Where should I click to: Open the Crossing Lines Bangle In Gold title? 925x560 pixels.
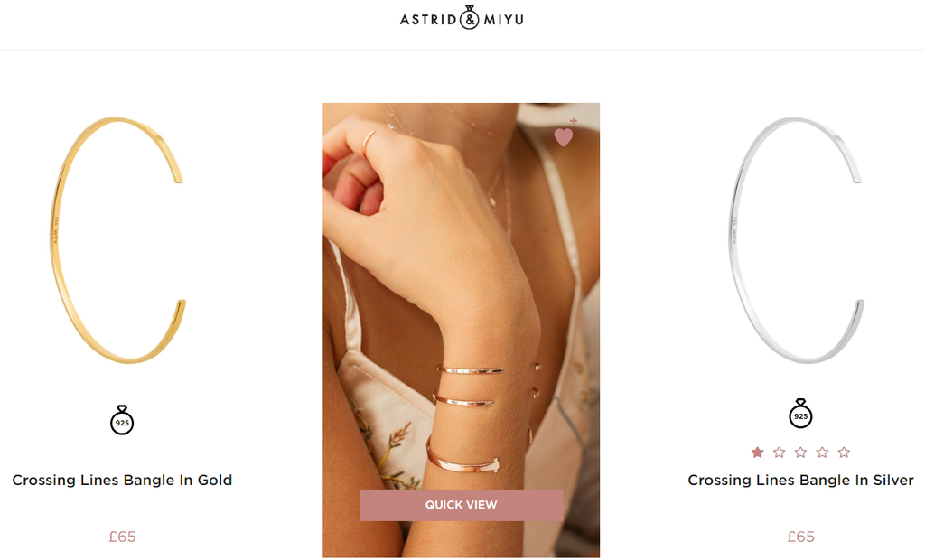122,481
